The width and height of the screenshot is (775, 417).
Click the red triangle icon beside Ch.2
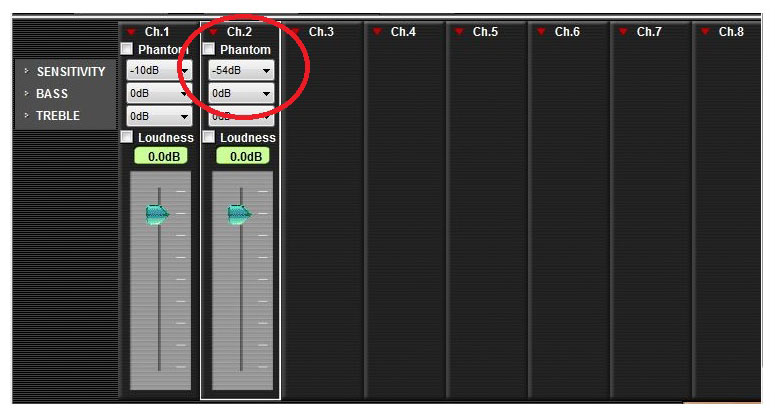click(x=213, y=32)
